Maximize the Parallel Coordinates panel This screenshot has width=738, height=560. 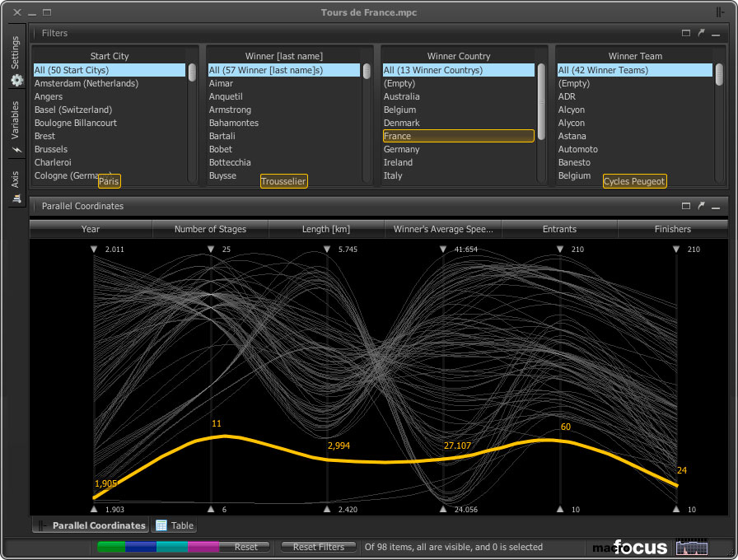click(686, 206)
